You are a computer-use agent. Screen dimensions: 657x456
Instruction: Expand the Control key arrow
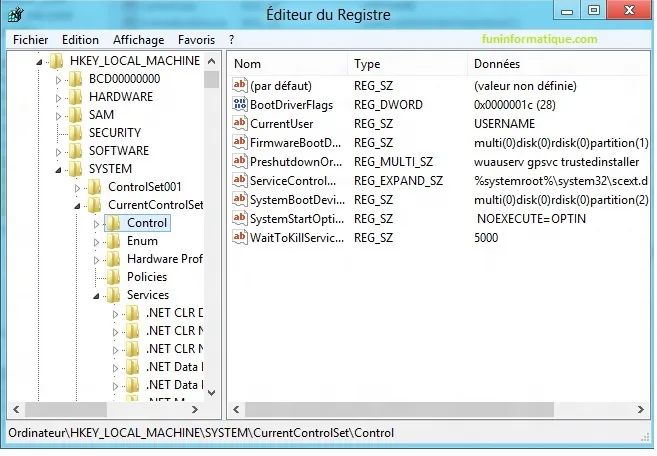[x=96, y=224]
